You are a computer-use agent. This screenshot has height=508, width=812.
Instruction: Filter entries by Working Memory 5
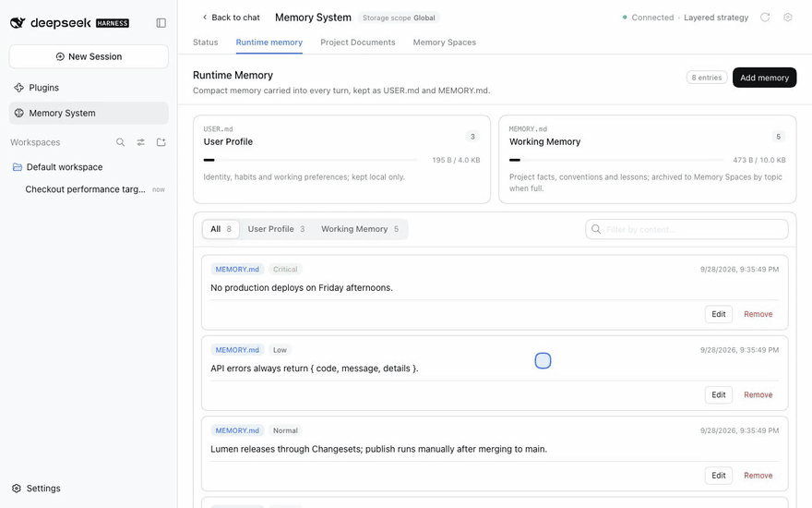[x=360, y=229]
